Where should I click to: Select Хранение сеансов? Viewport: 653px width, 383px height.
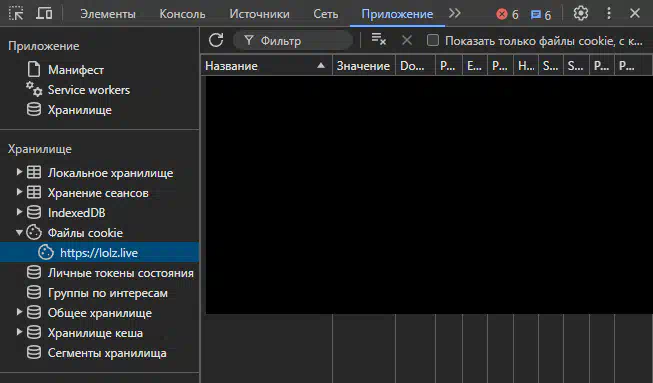98,193
